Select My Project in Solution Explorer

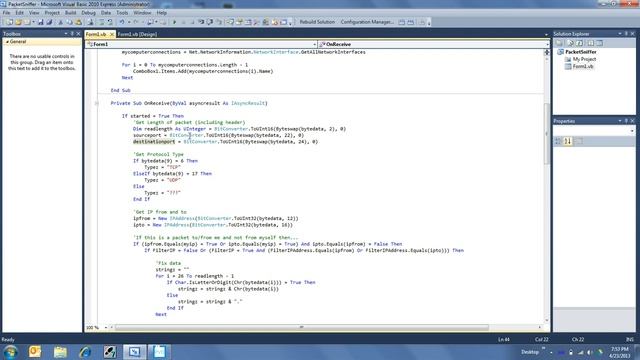[584, 59]
